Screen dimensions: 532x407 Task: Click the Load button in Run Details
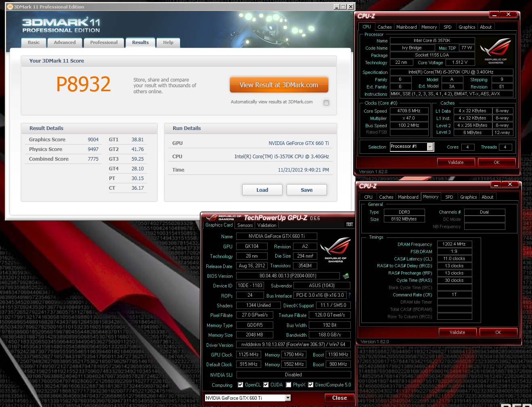click(262, 190)
